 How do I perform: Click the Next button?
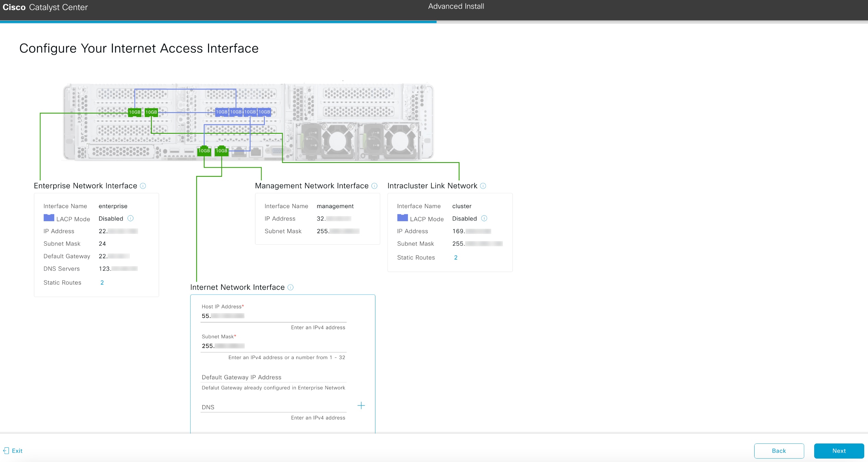tap(839, 451)
